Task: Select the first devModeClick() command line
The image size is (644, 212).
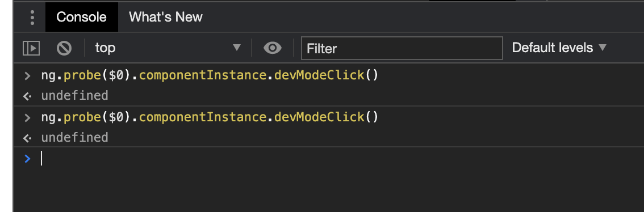Action: coord(210,75)
